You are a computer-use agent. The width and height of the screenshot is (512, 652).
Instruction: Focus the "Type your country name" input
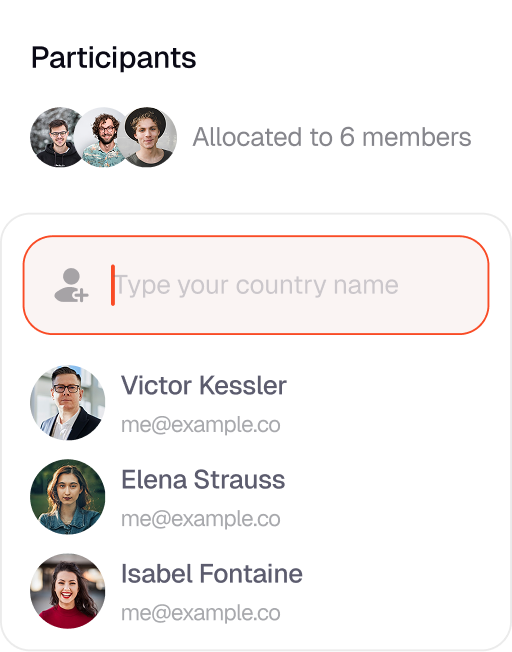[x=256, y=285]
